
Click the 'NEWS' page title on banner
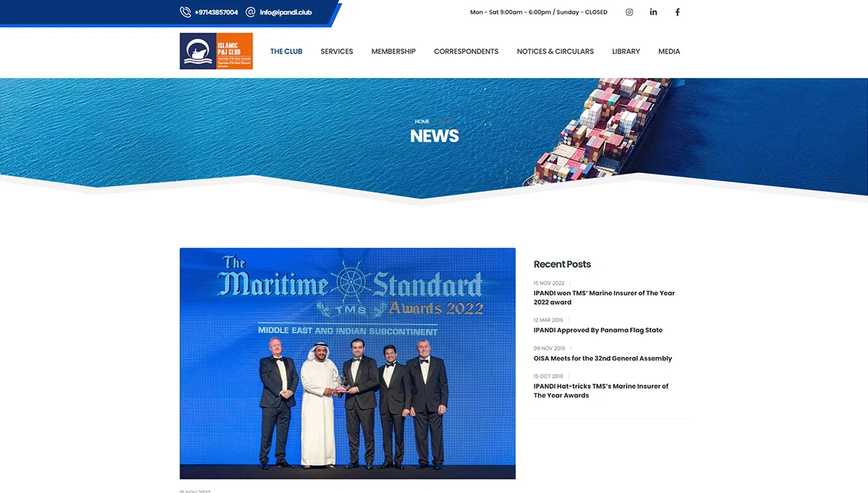(x=435, y=136)
